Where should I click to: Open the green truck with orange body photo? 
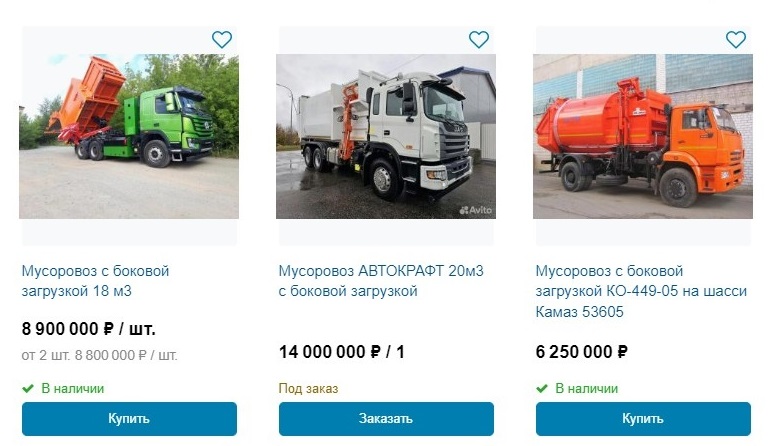pos(129,136)
